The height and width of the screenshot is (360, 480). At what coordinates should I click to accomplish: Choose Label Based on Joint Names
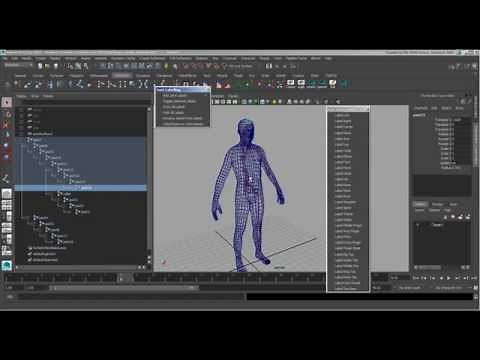click(183, 124)
